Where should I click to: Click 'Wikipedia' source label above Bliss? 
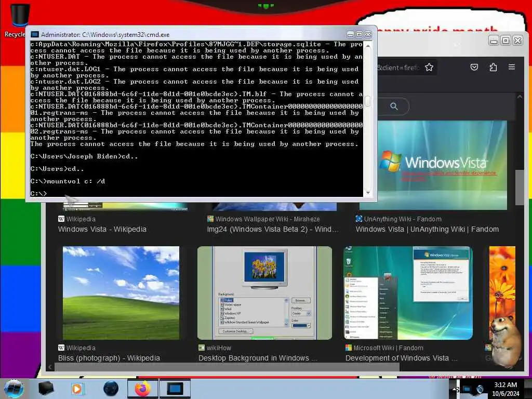coord(81,348)
